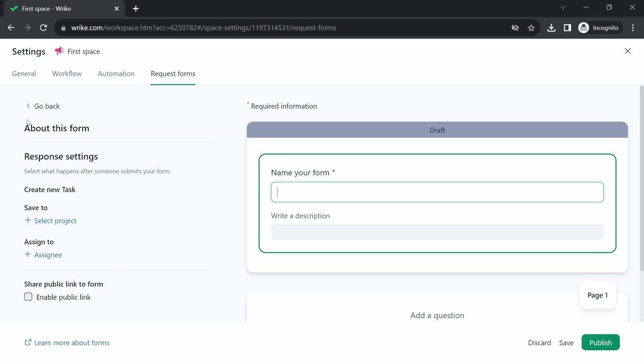The image size is (644, 362).
Task: Bookmark this page with star icon
Action: (531, 28)
